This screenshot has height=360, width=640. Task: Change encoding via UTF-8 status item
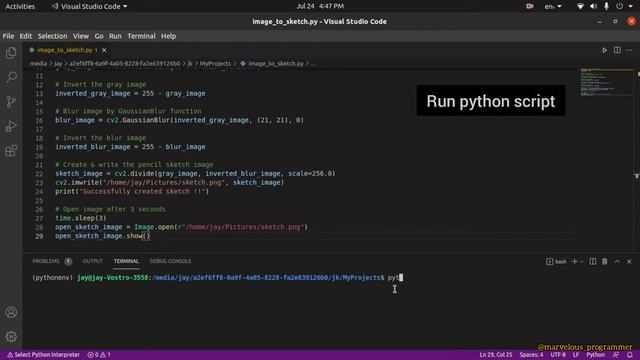click(x=558, y=355)
